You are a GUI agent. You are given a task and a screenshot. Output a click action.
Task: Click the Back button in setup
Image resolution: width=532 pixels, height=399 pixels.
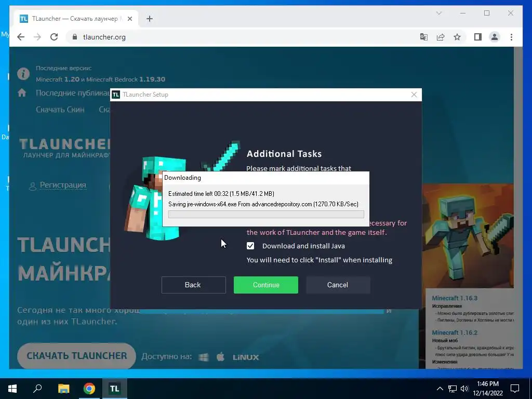coord(193,285)
